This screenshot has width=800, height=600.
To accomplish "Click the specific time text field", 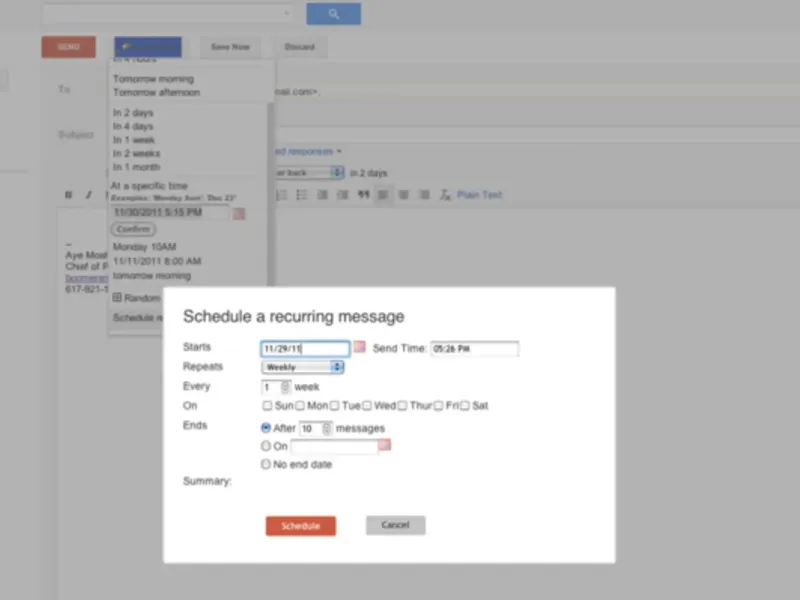I will [169, 212].
